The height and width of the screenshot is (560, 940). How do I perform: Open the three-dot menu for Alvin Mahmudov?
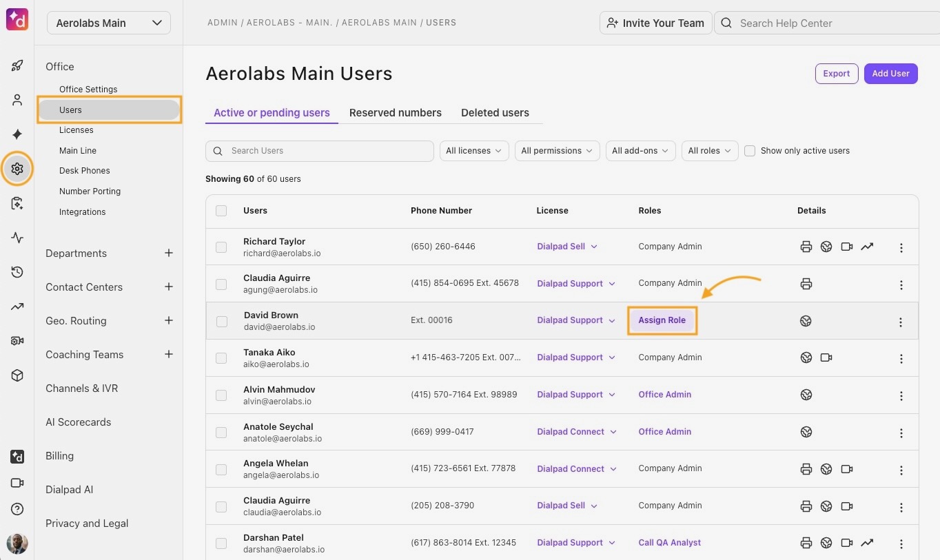901,396
